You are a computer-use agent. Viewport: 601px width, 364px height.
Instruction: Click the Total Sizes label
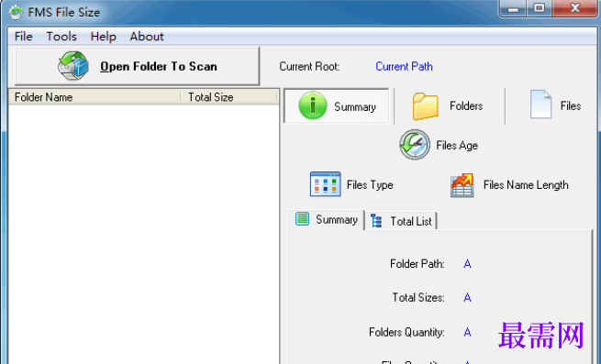(x=418, y=297)
